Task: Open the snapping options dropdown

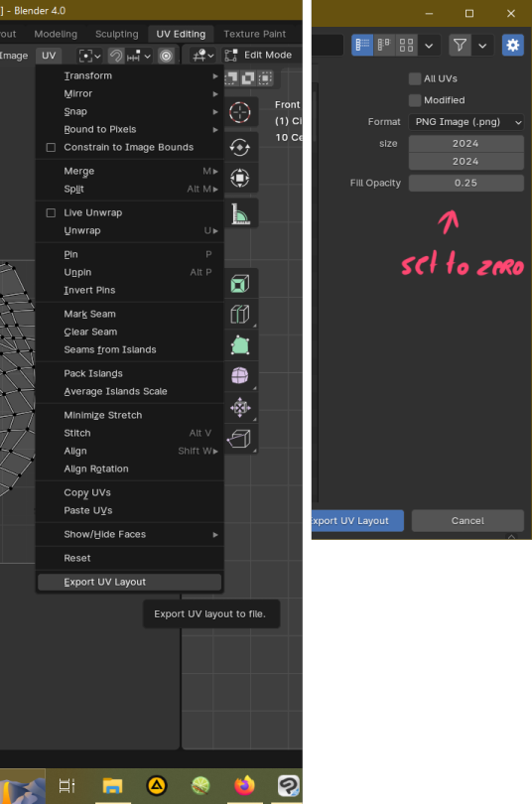Action: [139, 56]
